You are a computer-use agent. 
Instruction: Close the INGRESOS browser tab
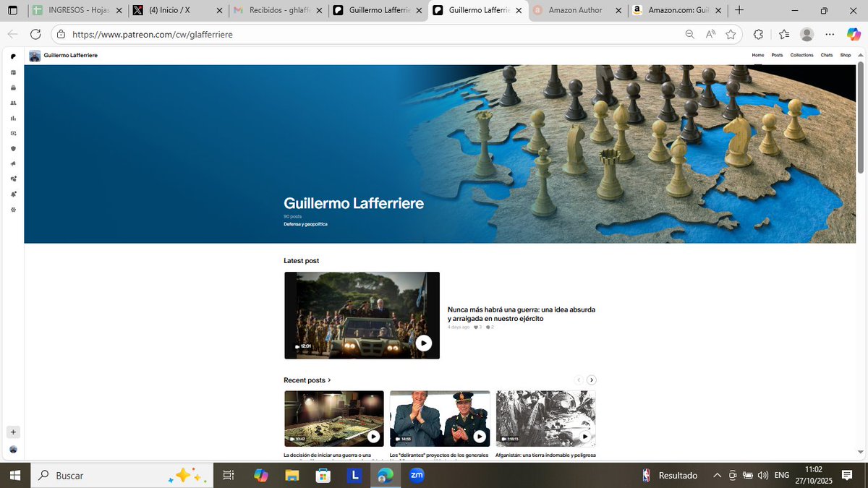[119, 11]
